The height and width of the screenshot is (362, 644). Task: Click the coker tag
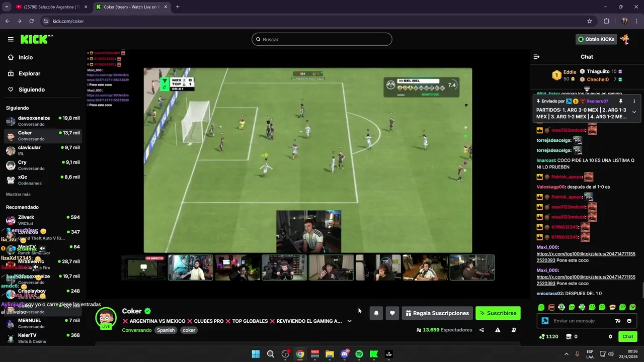[x=189, y=330]
